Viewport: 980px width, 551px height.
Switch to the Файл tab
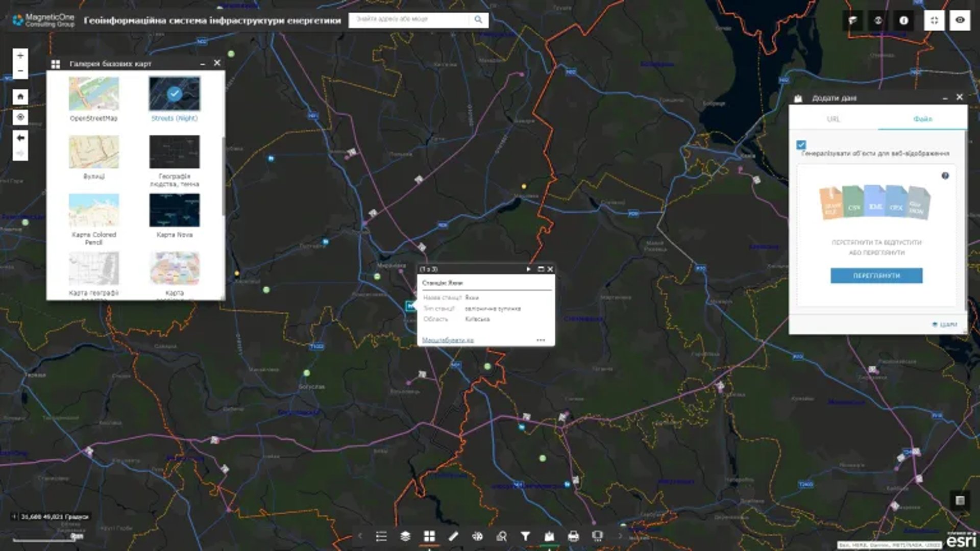[922, 119]
